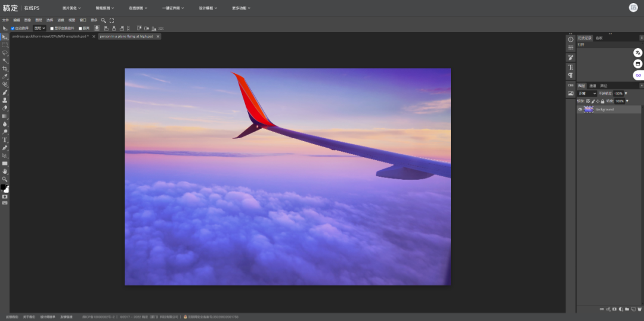Select the Hand tool
644x321 pixels.
[5, 171]
